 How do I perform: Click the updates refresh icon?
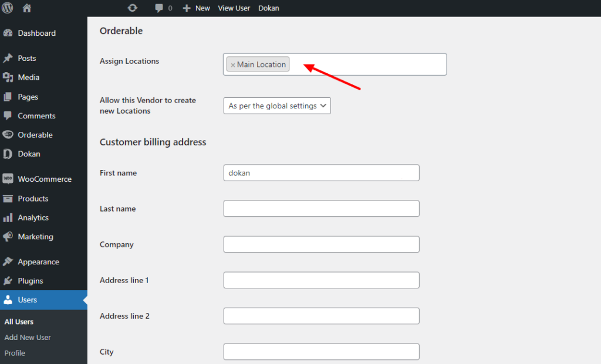coord(132,8)
